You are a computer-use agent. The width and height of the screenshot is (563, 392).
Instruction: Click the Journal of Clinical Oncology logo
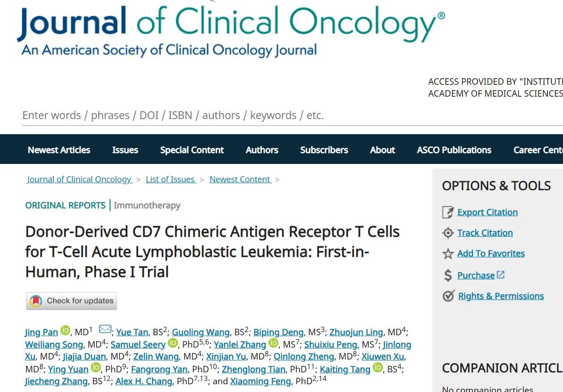pyautogui.click(x=231, y=31)
